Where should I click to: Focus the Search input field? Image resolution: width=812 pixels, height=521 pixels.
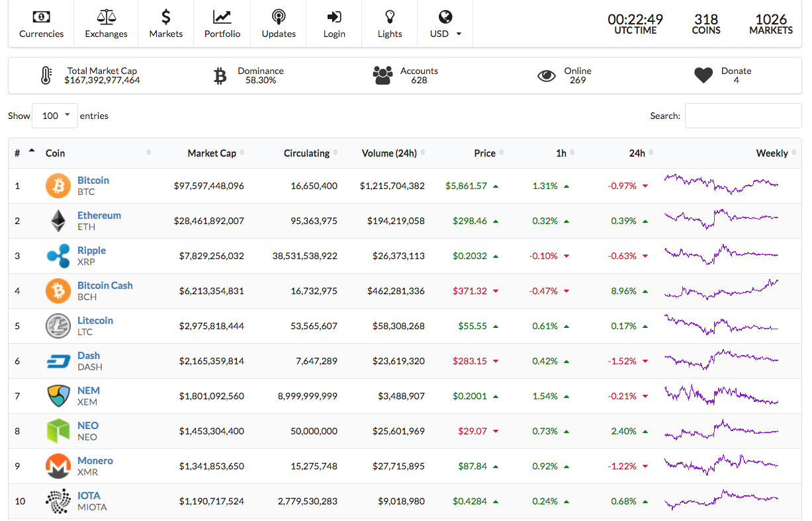point(743,116)
